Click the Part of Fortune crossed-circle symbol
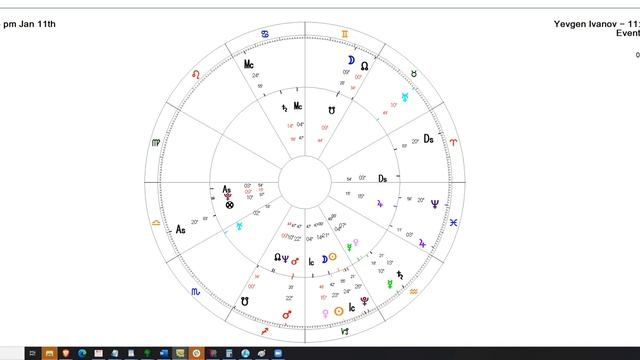Viewport: 640px width, 360px height. pyautogui.click(x=230, y=205)
